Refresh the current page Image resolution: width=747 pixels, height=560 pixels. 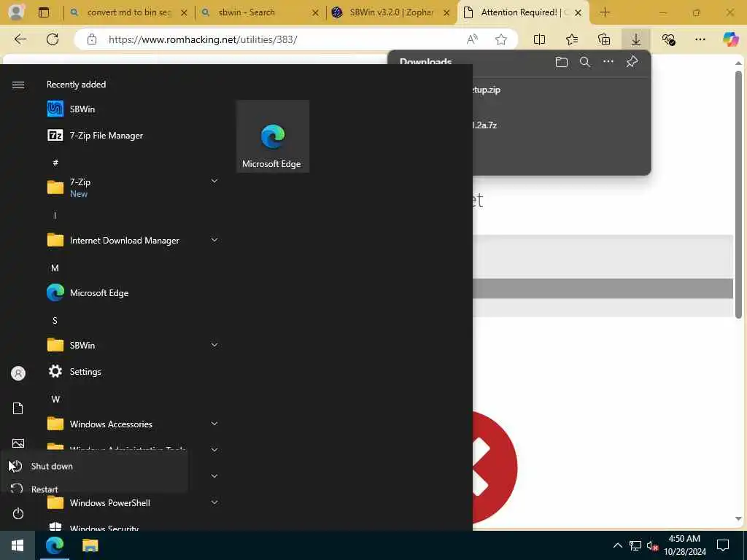click(x=53, y=39)
